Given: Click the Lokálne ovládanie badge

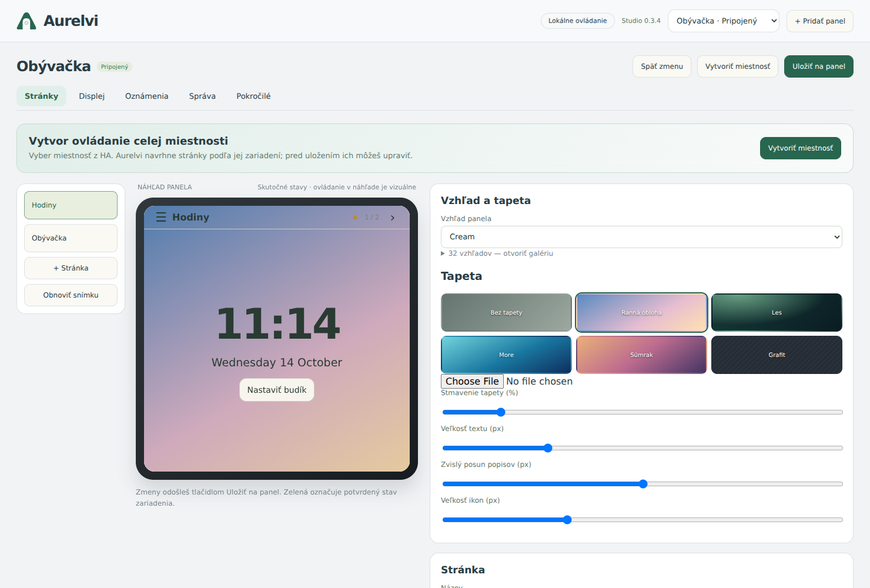Looking at the screenshot, I should [x=577, y=21].
